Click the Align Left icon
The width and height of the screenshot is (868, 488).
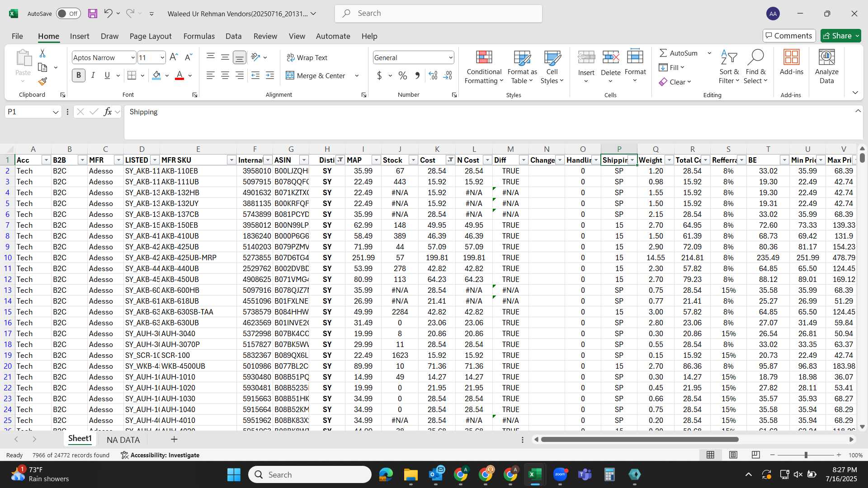[210, 75]
